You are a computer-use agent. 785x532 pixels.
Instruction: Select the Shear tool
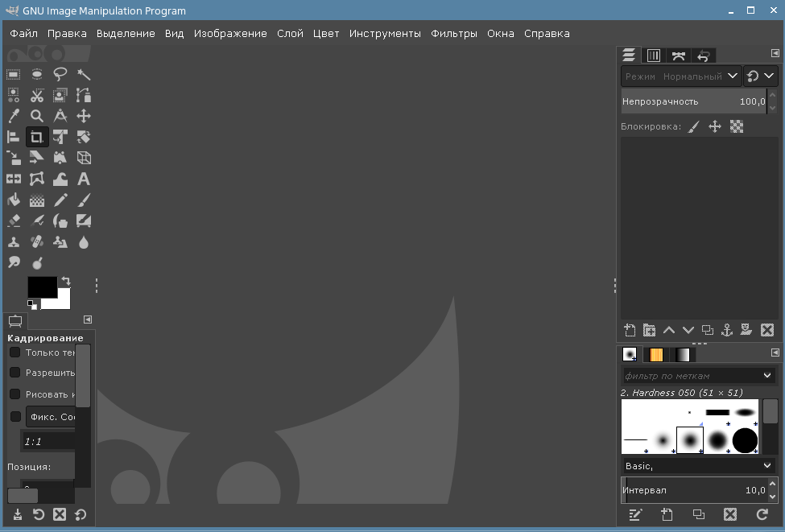pos(37,158)
